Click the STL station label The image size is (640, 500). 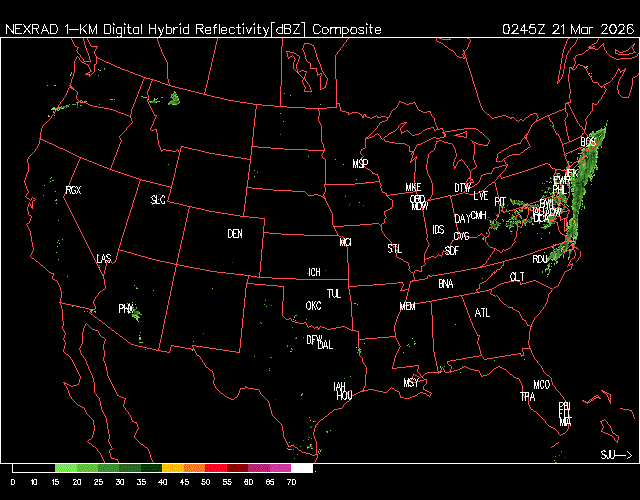click(394, 247)
